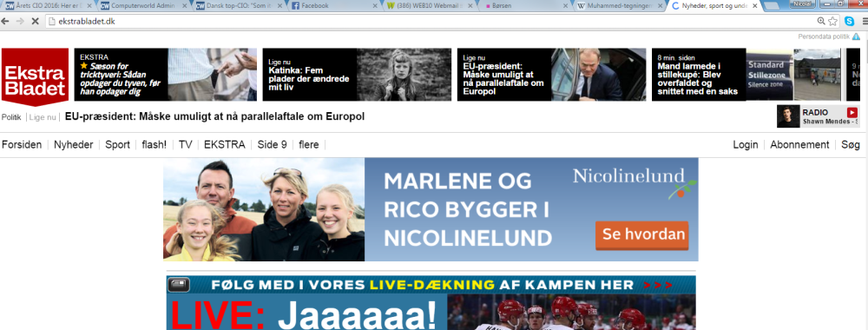Open the Nyheder navigation item

coord(73,145)
